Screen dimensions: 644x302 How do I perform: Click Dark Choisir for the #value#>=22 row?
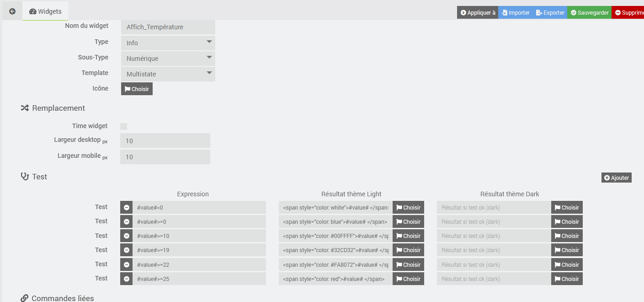[567, 264]
